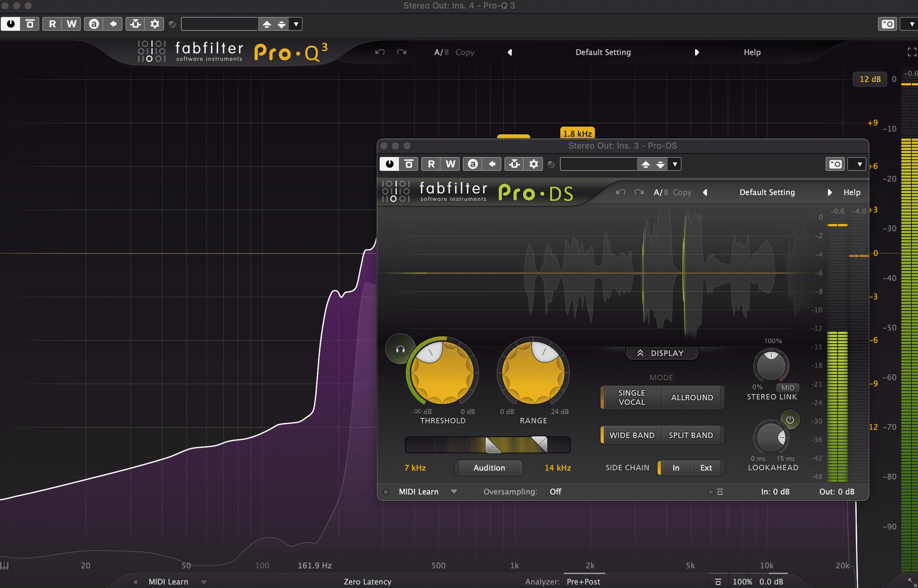Image resolution: width=918 pixels, height=588 pixels.
Task: Open Pro-DS Default Setting preset menu
Action: click(x=767, y=192)
